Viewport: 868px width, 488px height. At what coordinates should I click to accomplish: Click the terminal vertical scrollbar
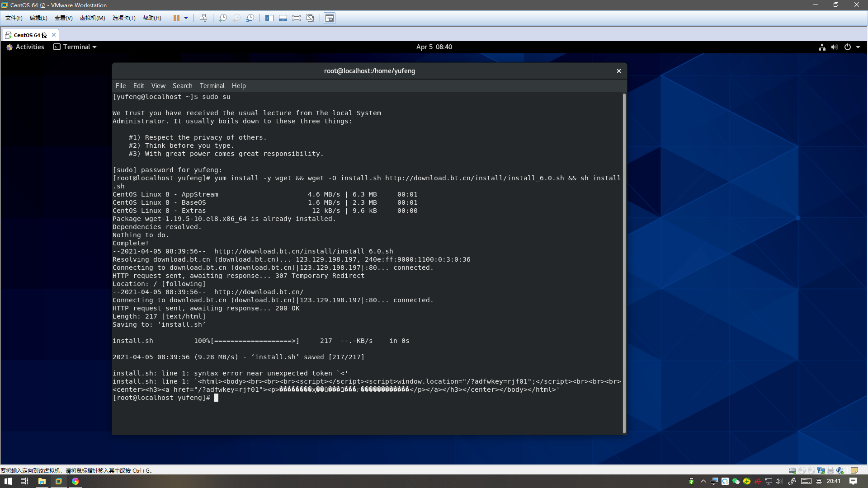click(624, 263)
